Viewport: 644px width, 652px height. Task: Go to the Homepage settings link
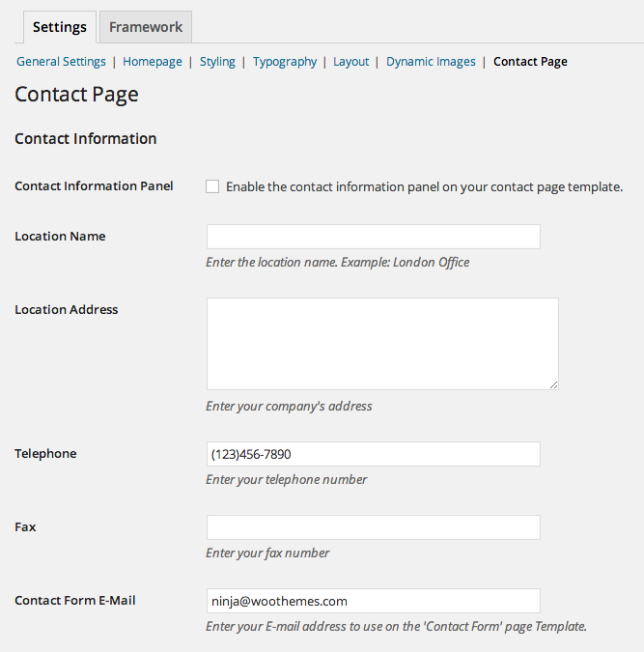tap(153, 62)
